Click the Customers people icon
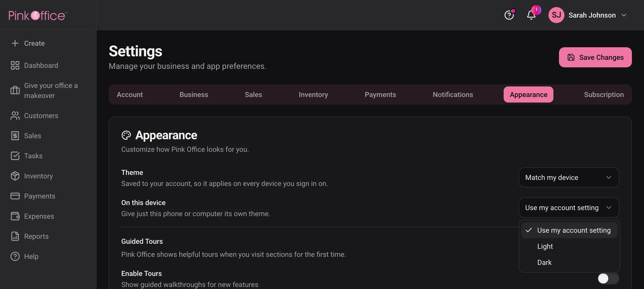 [x=15, y=116]
